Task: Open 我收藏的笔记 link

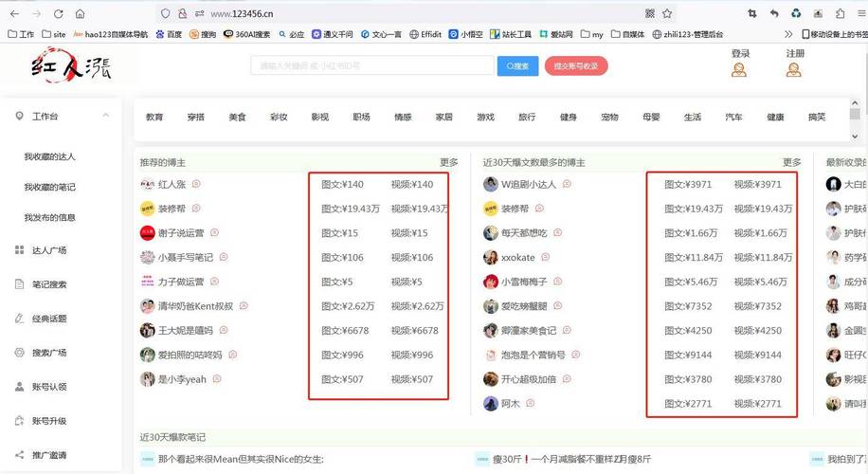Action: 49,187
